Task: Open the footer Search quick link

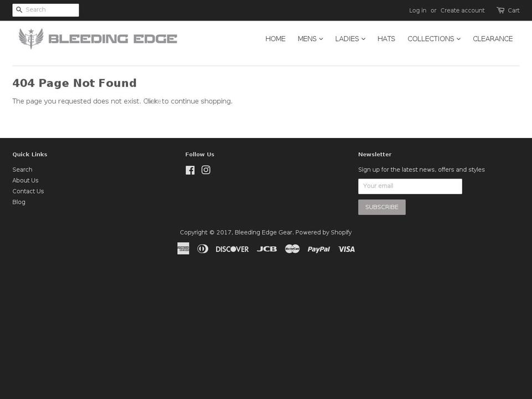Action: click(22, 170)
